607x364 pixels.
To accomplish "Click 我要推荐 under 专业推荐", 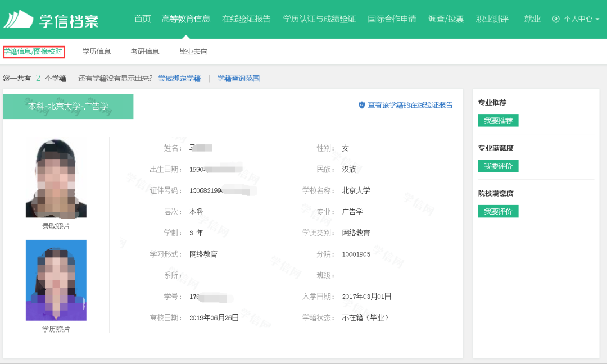I will pos(498,121).
